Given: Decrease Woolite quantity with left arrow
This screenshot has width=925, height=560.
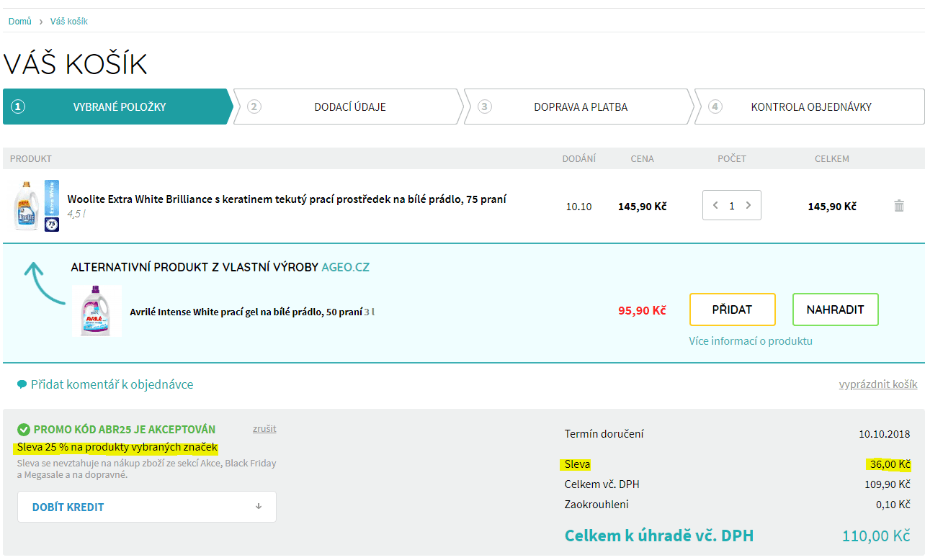Looking at the screenshot, I should [715, 205].
